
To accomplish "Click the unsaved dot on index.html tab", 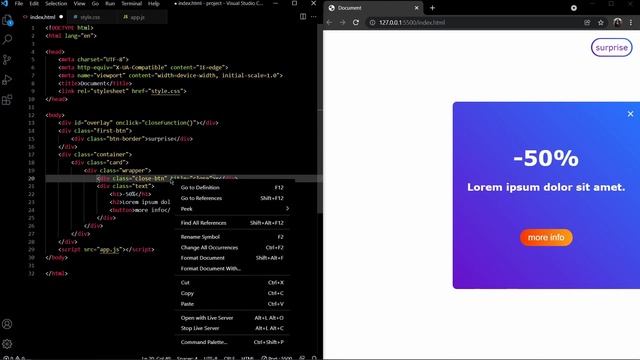I will (x=61, y=17).
